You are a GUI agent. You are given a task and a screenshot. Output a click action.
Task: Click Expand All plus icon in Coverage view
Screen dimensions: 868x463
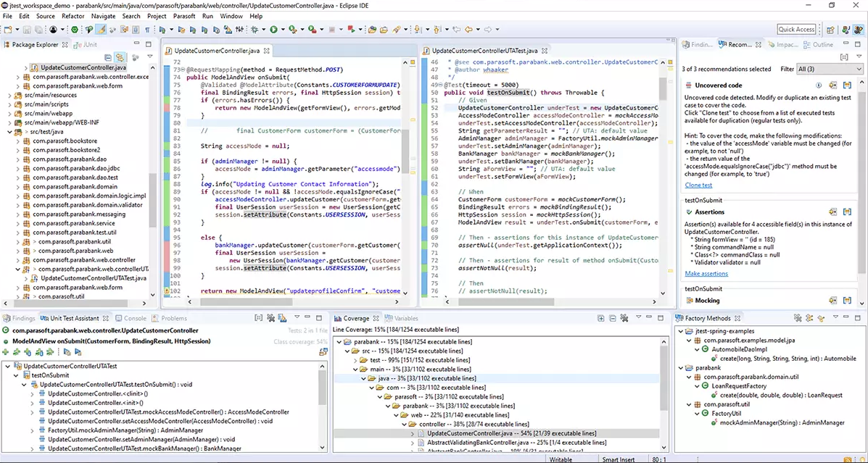(x=600, y=318)
